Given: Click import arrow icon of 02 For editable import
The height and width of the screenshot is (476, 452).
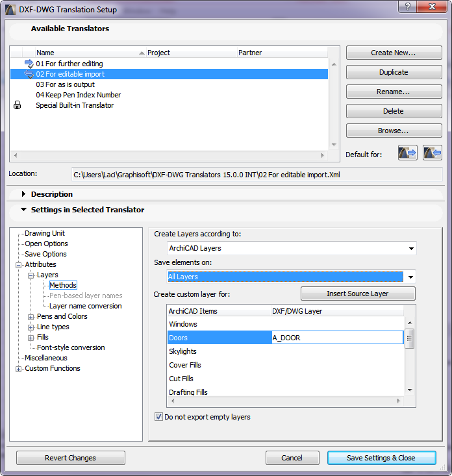Looking at the screenshot, I should click(x=29, y=74).
